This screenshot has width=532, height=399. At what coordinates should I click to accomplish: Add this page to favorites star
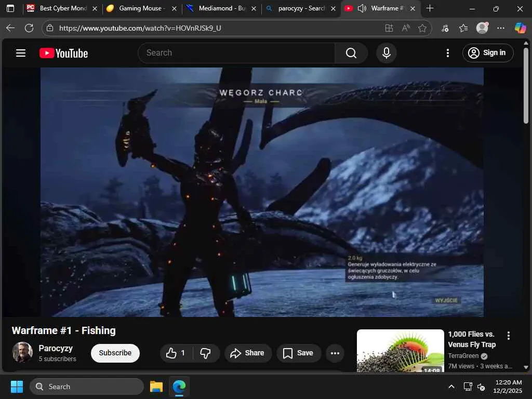coord(422,28)
